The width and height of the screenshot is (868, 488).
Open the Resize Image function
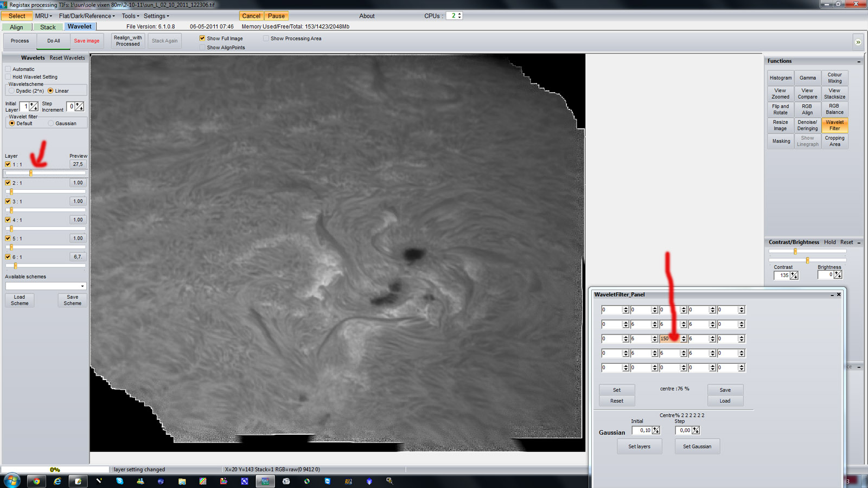[781, 125]
